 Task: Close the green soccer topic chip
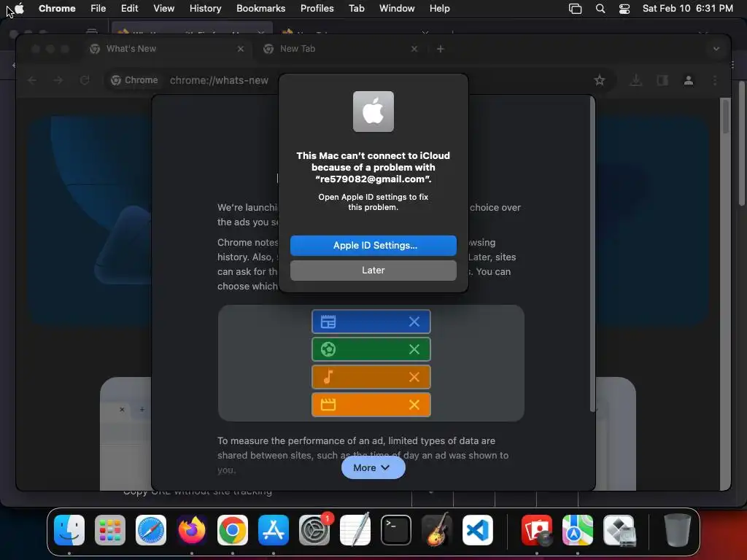tap(414, 349)
